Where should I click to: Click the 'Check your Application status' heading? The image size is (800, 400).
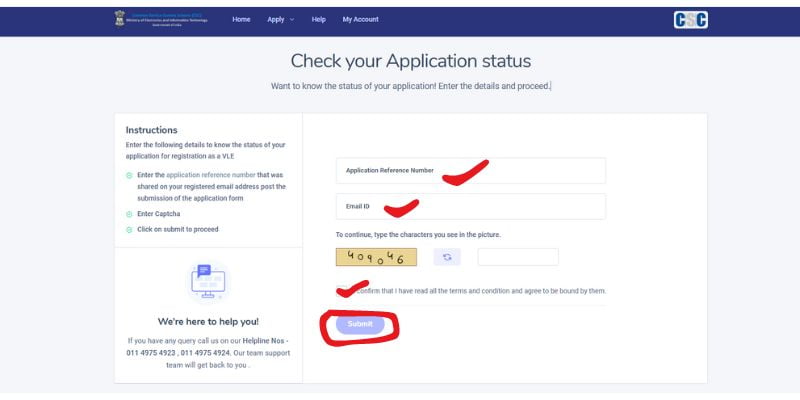tap(411, 61)
